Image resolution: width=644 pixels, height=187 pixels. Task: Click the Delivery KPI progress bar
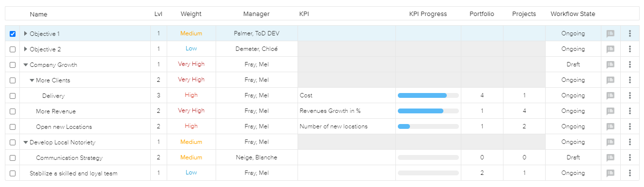tap(428, 95)
